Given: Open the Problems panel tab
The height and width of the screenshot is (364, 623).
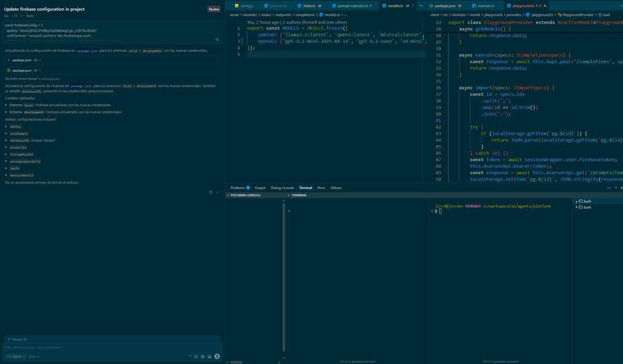Looking at the screenshot, I should [240, 188].
